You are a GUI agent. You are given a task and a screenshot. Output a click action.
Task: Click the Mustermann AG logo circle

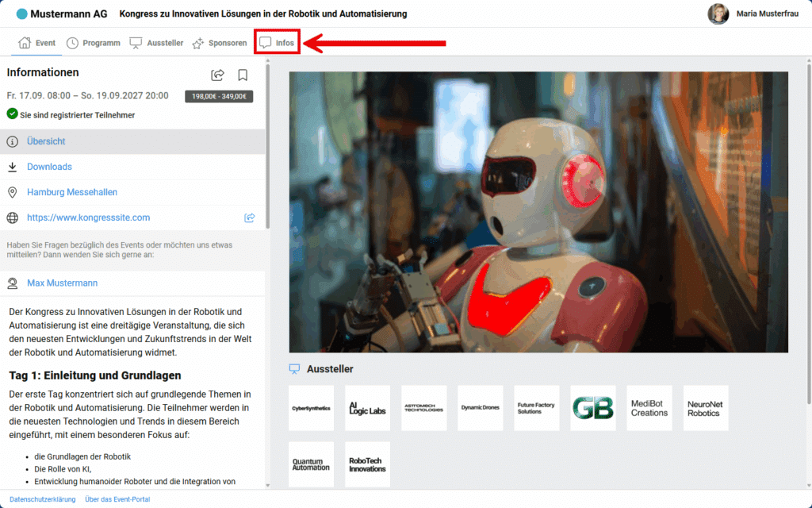point(21,14)
